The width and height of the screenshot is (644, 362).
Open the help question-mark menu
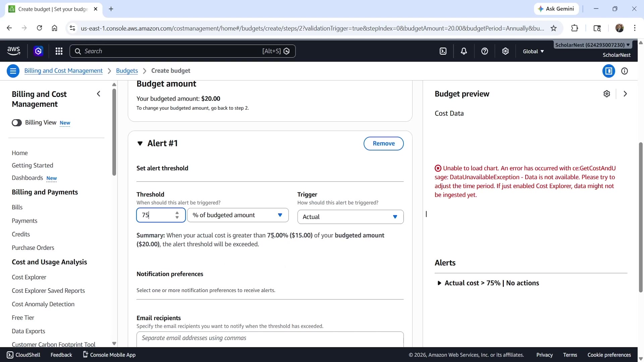485,51
